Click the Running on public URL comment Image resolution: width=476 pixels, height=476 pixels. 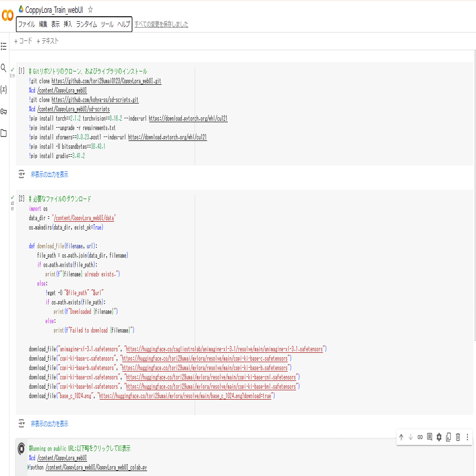pos(80,449)
